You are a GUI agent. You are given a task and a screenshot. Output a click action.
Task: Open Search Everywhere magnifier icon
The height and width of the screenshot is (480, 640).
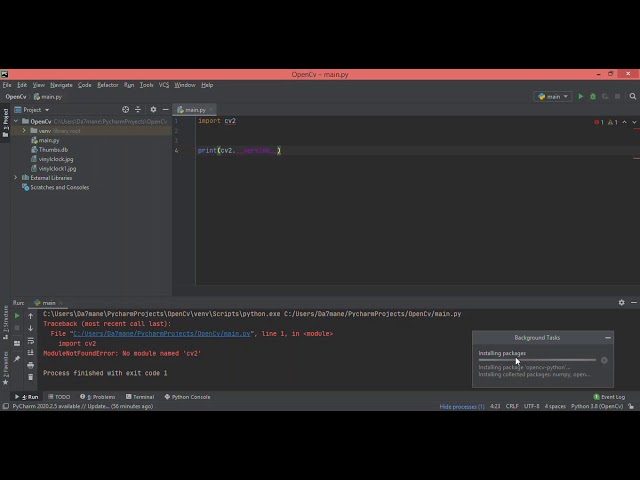[633, 97]
